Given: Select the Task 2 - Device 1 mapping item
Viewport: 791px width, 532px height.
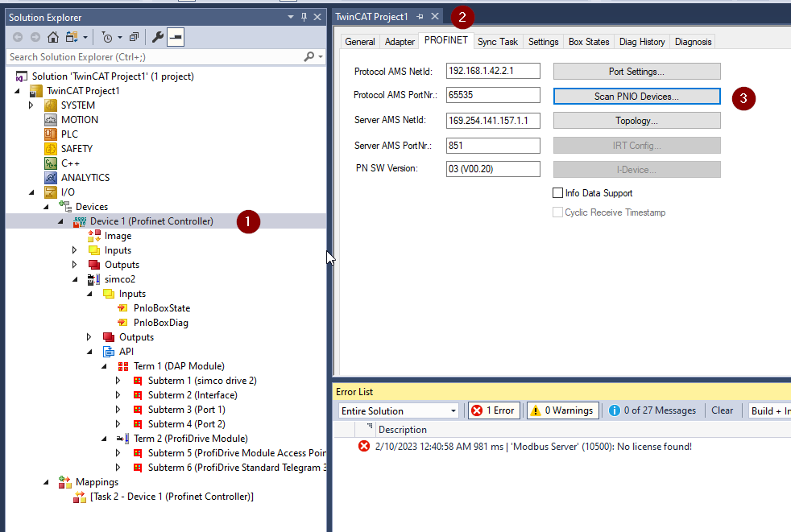Looking at the screenshot, I should click(172, 497).
